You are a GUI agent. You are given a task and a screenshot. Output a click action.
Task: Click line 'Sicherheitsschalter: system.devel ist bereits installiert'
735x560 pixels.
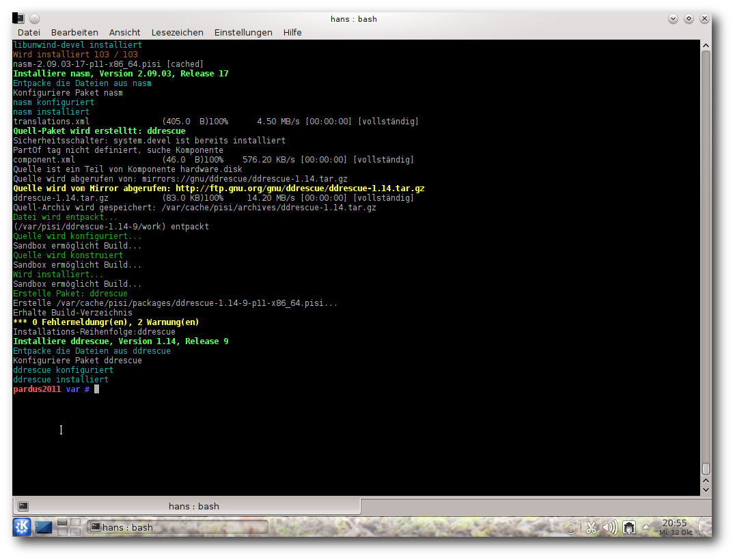149,141
